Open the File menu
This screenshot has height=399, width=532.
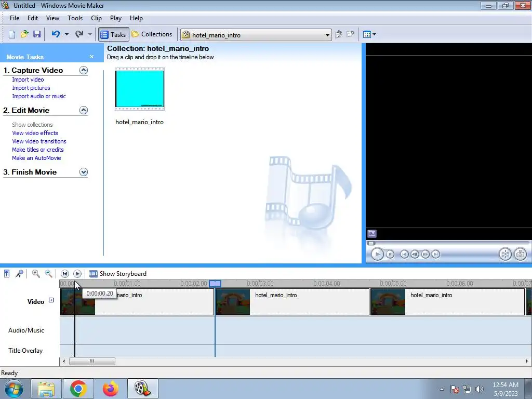[x=15, y=18]
